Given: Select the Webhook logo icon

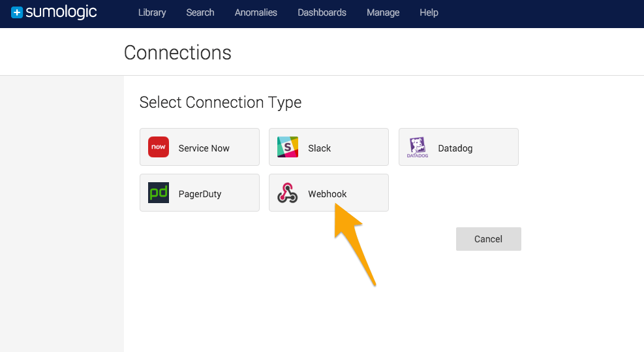Looking at the screenshot, I should tap(288, 193).
